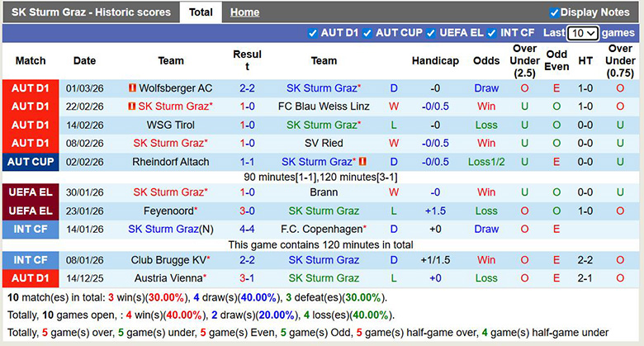Viewport: 644px width, 346px height.
Task: Toggle the Display Notes checkbox
Action: click(x=554, y=12)
